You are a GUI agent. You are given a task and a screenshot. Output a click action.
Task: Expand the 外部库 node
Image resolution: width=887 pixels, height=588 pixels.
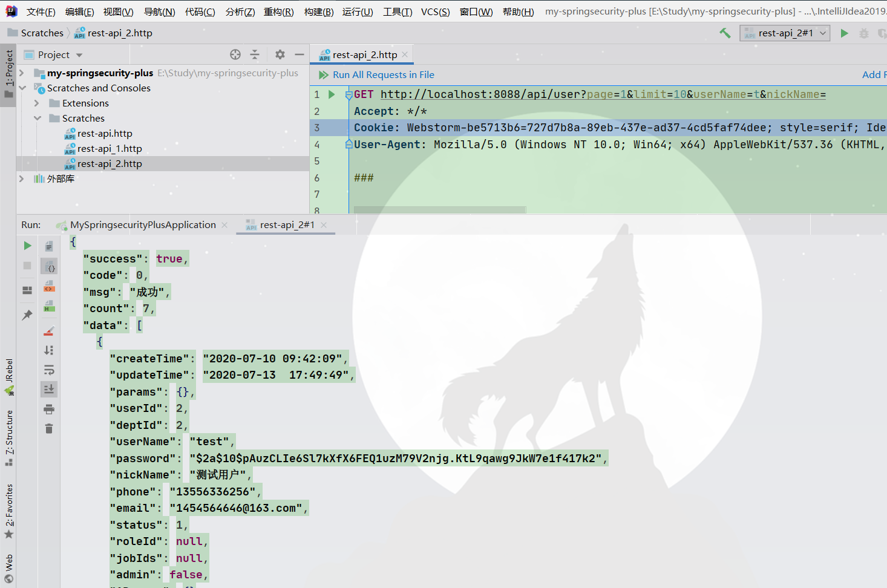(22, 178)
